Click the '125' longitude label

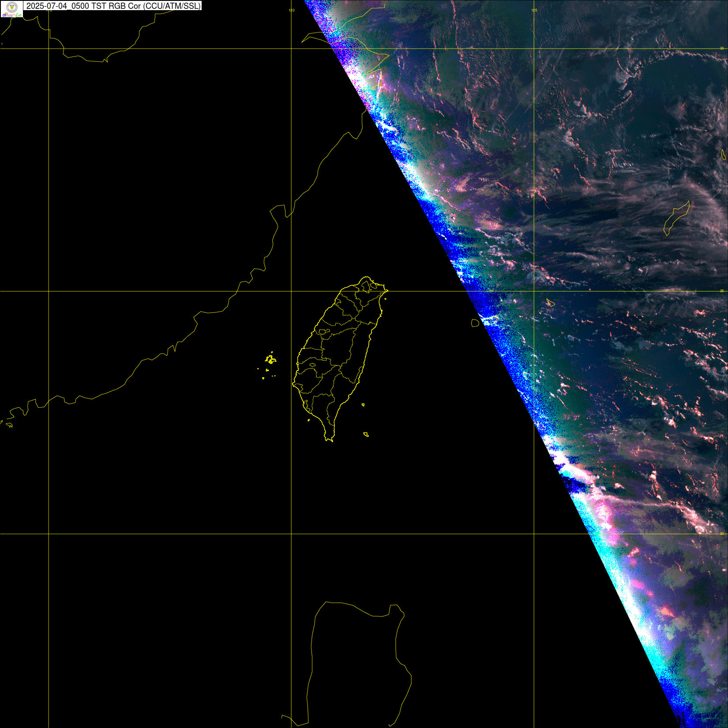(534, 10)
